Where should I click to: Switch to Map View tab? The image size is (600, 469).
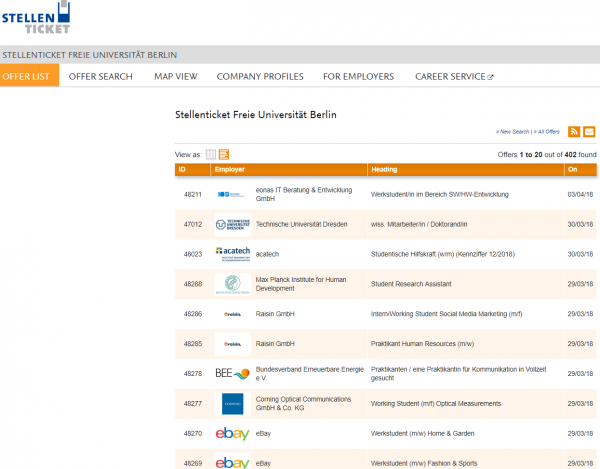[x=176, y=77]
